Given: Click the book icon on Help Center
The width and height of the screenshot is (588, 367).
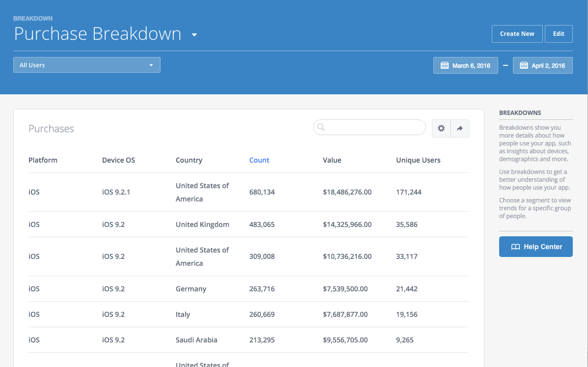Looking at the screenshot, I should click(516, 247).
